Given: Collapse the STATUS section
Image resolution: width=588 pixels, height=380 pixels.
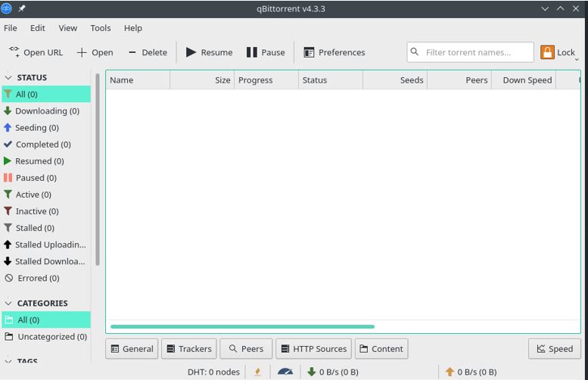Looking at the screenshot, I should [8, 77].
